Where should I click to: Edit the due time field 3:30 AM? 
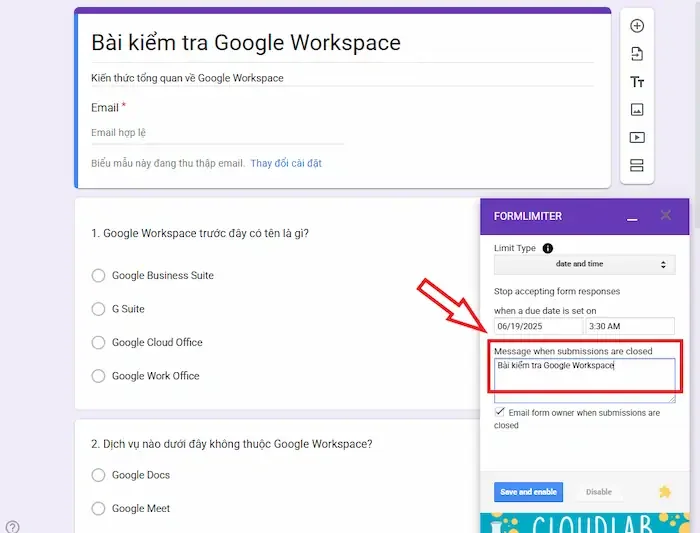(x=630, y=326)
